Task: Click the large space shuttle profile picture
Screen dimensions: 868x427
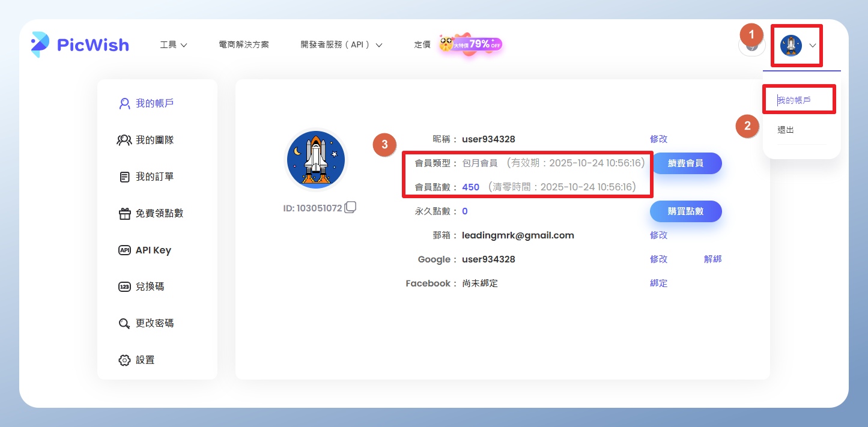Action: point(316,160)
